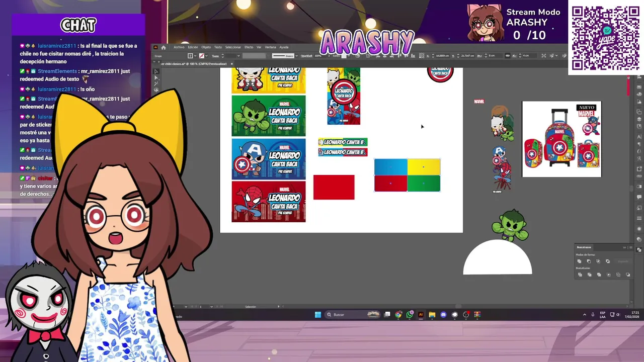The image size is (644, 362).
Task: Open the Edición menu
Action: point(193,47)
